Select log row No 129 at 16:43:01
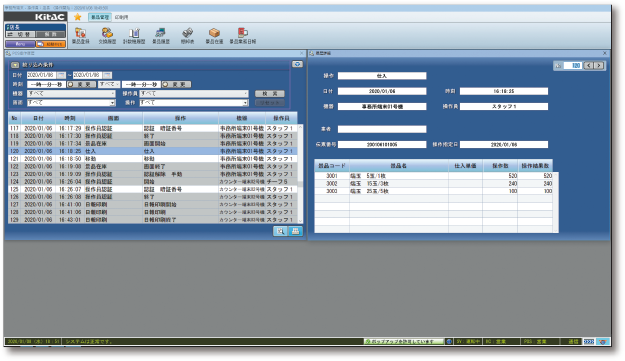625x361 pixels. [x=153, y=220]
